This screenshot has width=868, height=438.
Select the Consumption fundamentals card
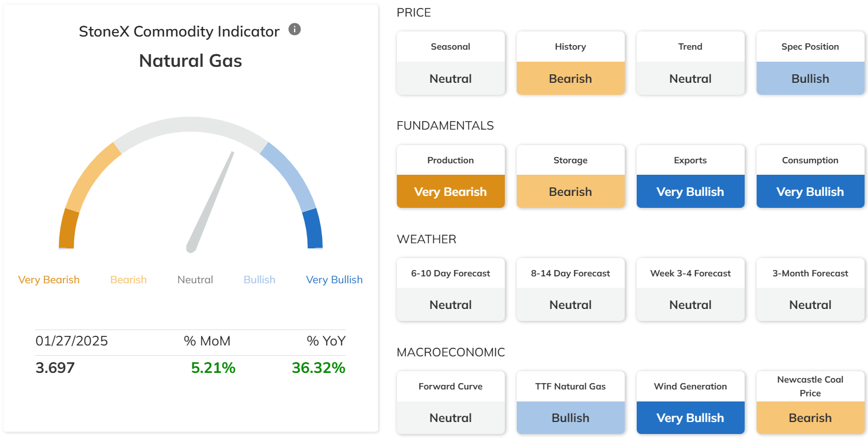[x=810, y=176]
